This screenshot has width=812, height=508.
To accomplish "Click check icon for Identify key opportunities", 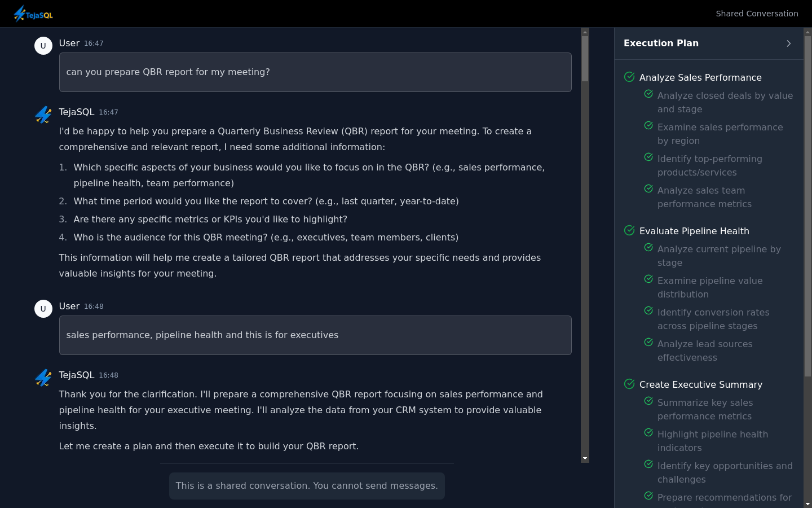I will pos(648,464).
